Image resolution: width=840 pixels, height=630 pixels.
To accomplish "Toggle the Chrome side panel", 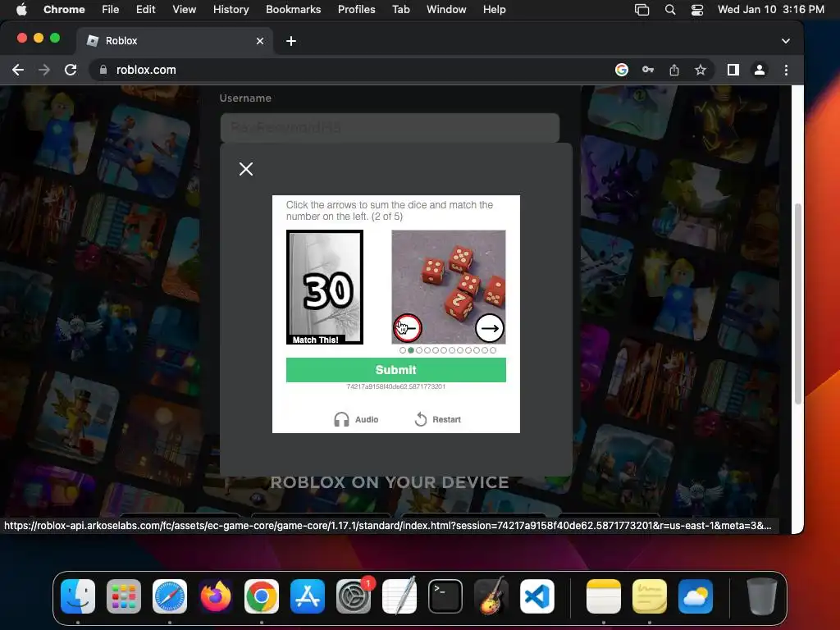I will point(733,70).
